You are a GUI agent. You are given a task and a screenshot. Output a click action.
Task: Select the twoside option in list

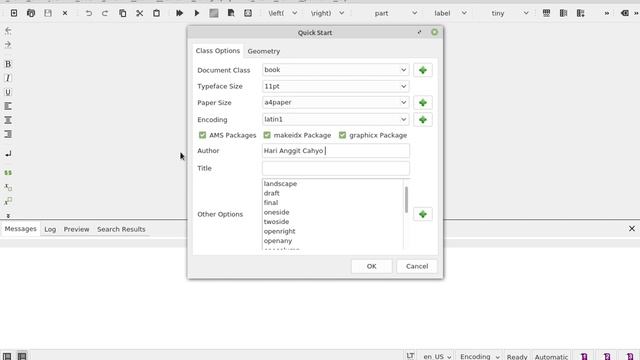click(x=276, y=222)
